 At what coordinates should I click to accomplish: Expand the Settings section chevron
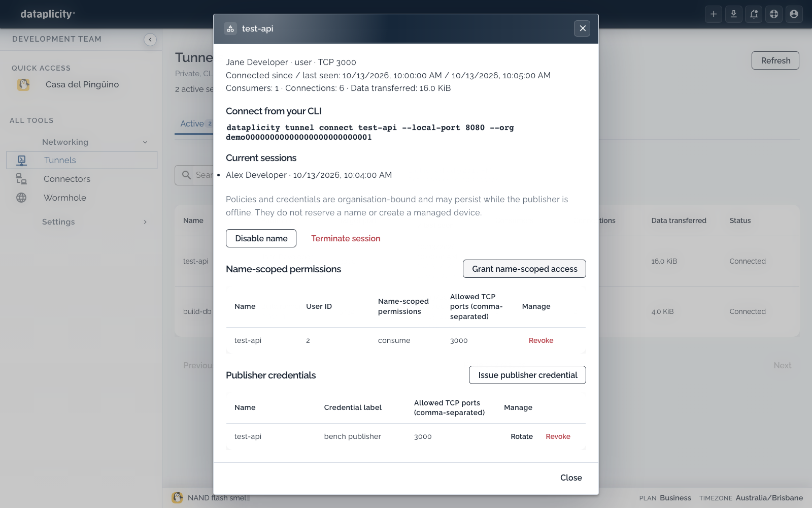coord(145,222)
